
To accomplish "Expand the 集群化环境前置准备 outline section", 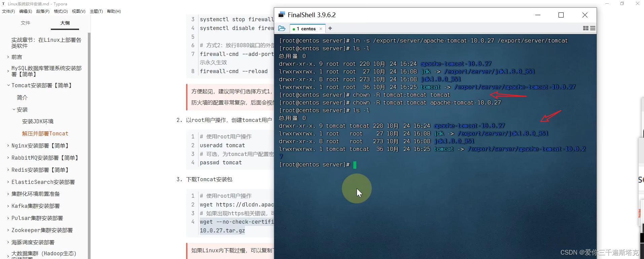I will 8,194.
